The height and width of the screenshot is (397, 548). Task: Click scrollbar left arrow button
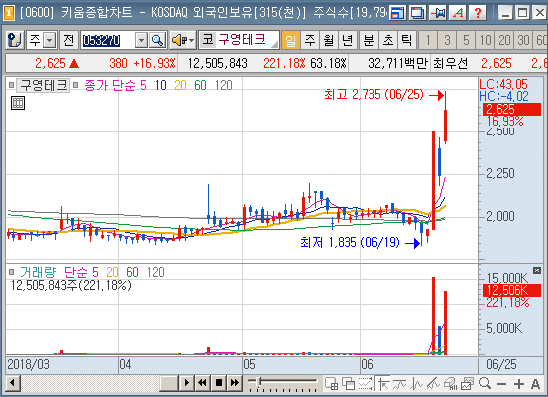(x=13, y=383)
